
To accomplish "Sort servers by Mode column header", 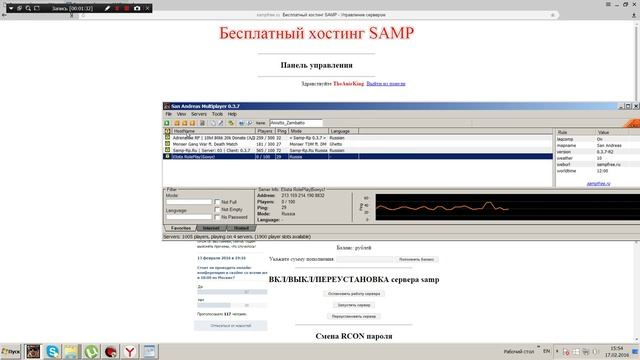I will (x=309, y=131).
